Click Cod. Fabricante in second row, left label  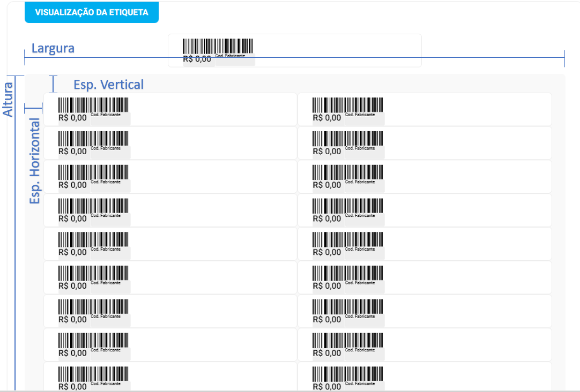coord(106,148)
